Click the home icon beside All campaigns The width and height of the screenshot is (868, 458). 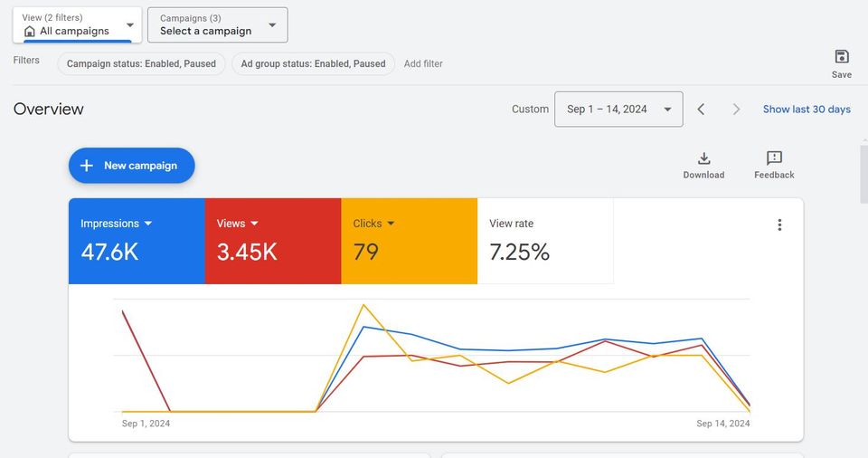(x=29, y=32)
